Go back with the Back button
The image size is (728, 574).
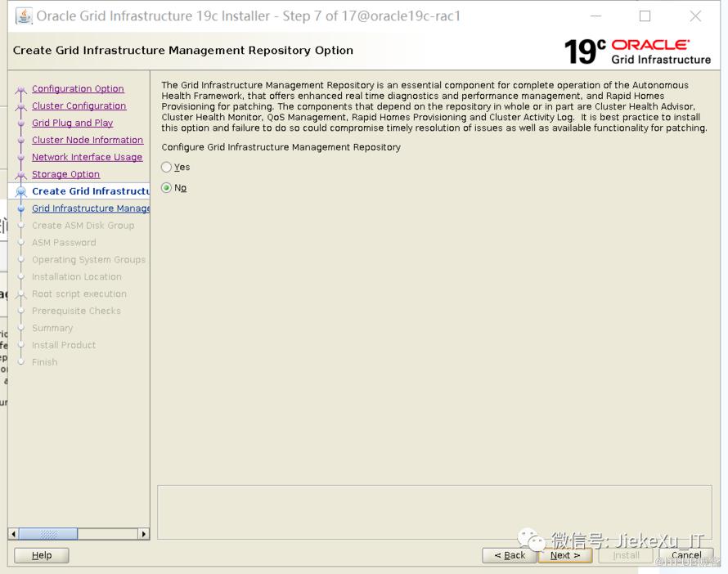point(510,555)
